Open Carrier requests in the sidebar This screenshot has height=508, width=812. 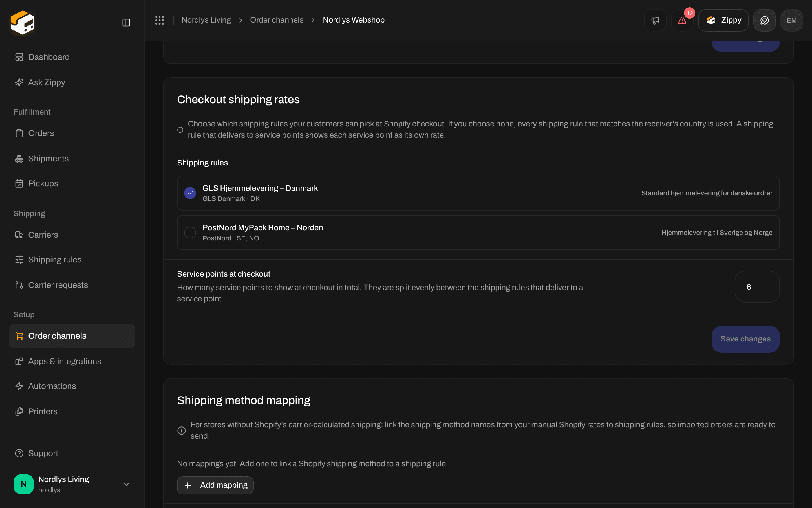point(72,285)
